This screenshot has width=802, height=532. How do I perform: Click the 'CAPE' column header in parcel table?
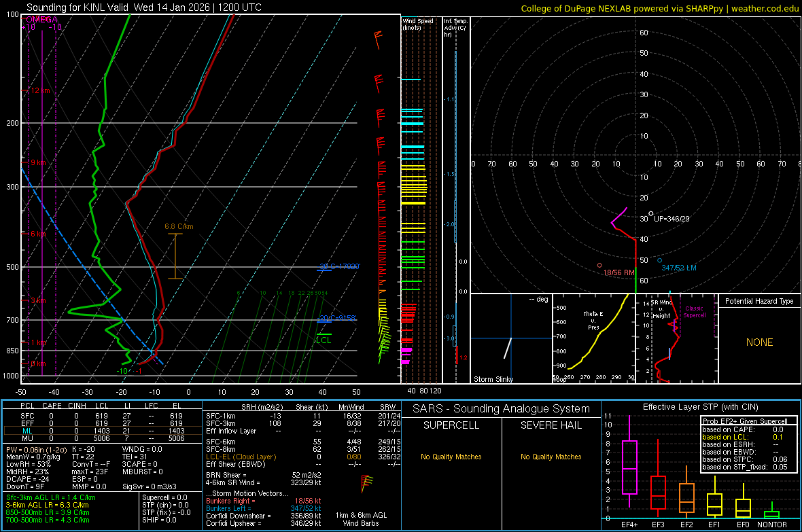click(52, 406)
